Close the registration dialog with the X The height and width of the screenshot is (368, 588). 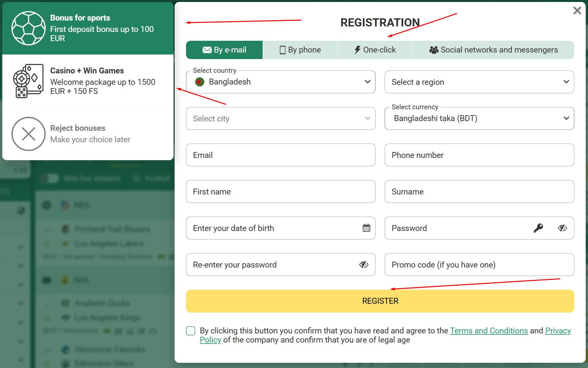[577, 11]
